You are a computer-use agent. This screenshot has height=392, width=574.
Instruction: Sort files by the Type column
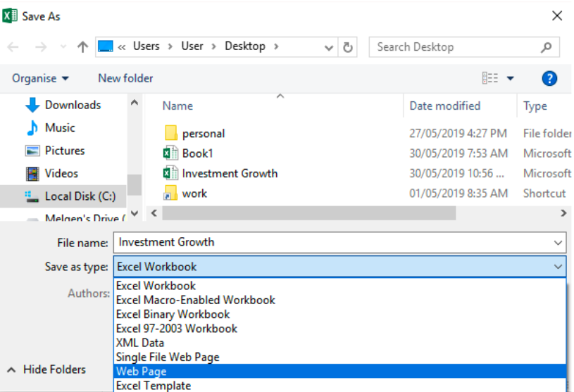tap(535, 106)
